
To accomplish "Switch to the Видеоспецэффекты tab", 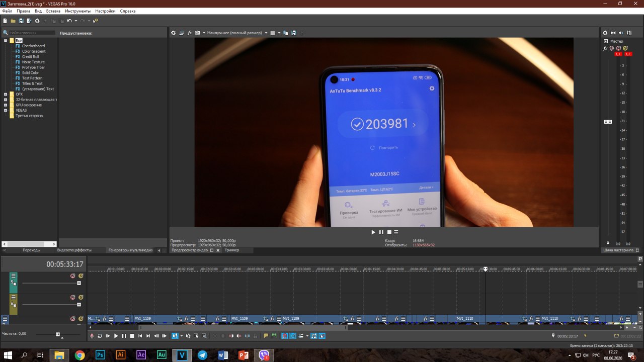I will [74, 250].
